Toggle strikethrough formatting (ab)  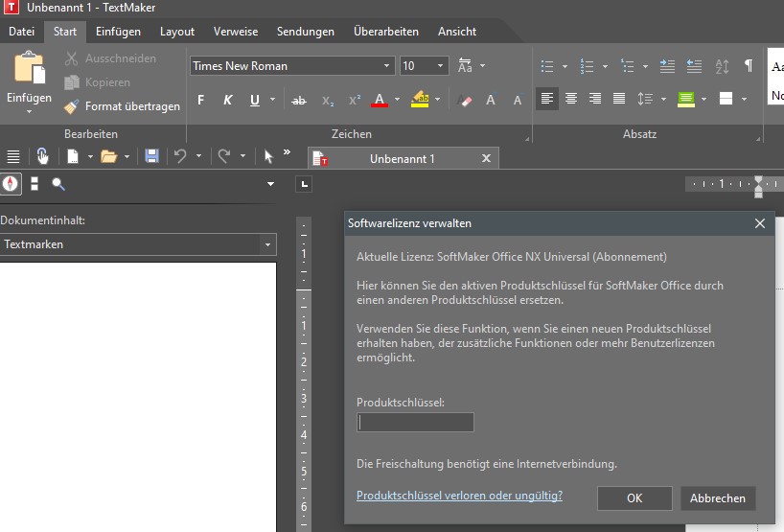(x=298, y=101)
